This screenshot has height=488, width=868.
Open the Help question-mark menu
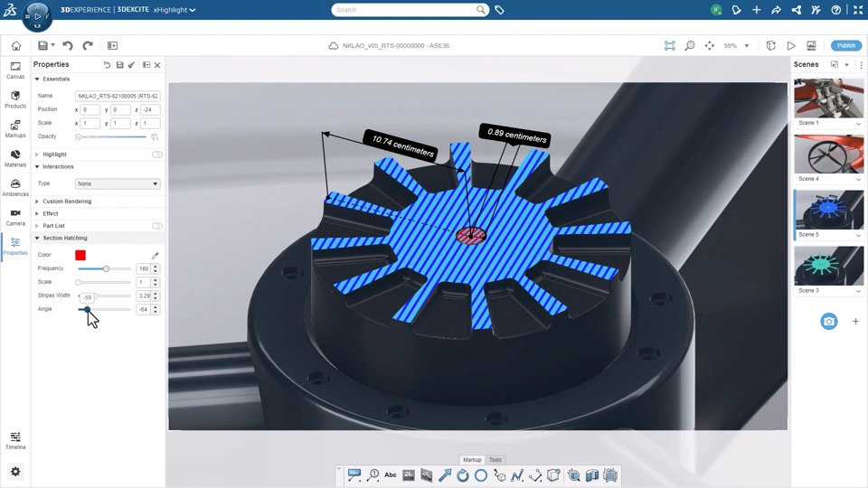(x=835, y=9)
